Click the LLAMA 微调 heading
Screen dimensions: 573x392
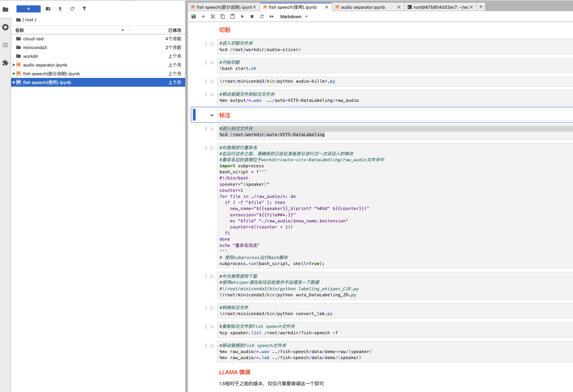click(235, 372)
